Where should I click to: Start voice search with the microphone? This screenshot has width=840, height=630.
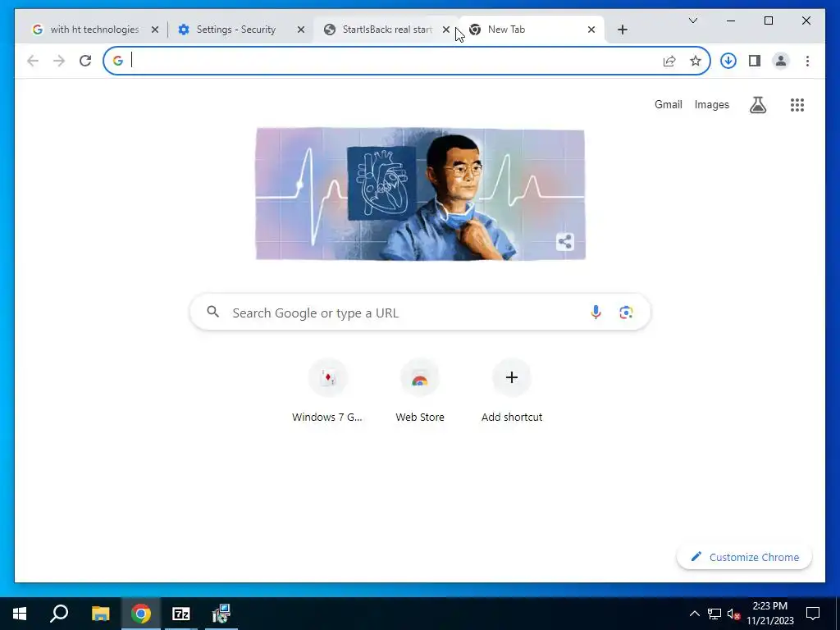tap(596, 313)
